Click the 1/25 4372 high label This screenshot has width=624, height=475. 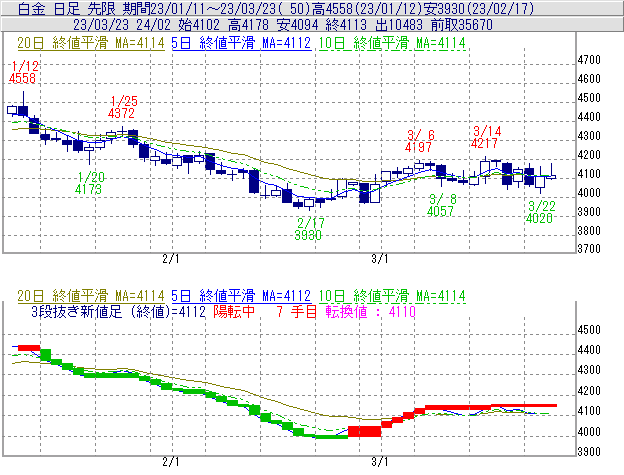pos(123,107)
